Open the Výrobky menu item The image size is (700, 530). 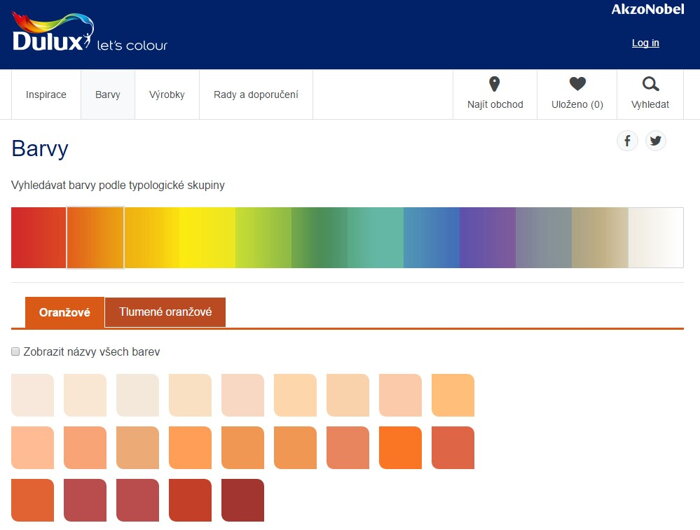tap(167, 95)
